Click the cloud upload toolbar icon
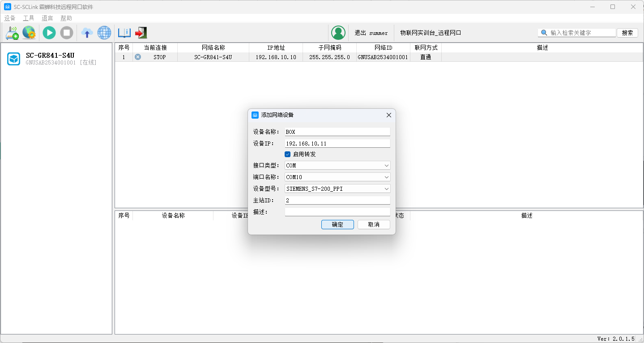The height and width of the screenshot is (343, 644). coord(87,33)
